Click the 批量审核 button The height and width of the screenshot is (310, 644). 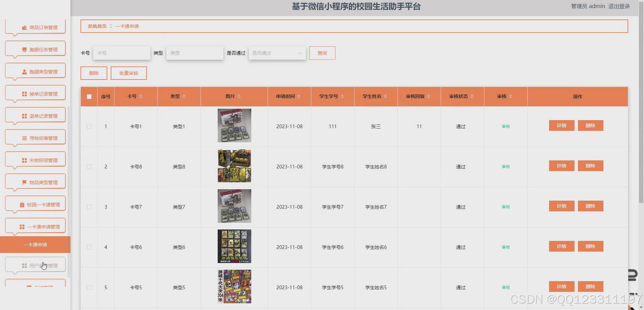coord(129,73)
